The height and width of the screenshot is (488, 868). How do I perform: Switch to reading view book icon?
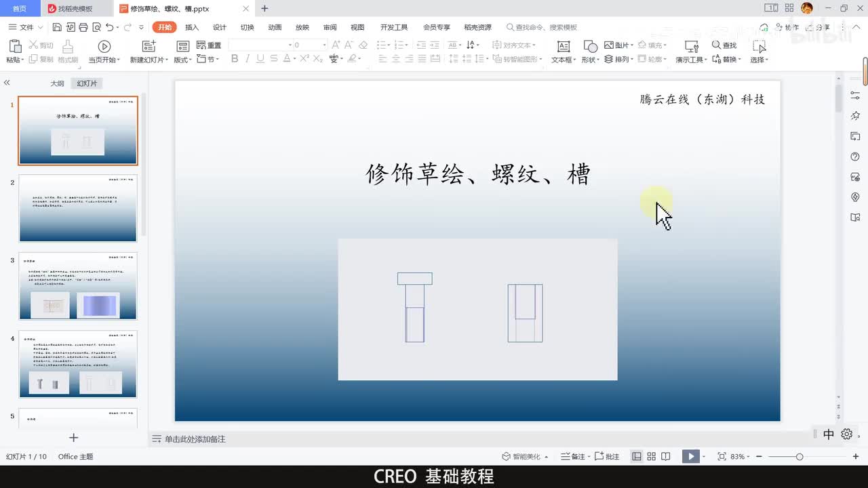(666, 457)
